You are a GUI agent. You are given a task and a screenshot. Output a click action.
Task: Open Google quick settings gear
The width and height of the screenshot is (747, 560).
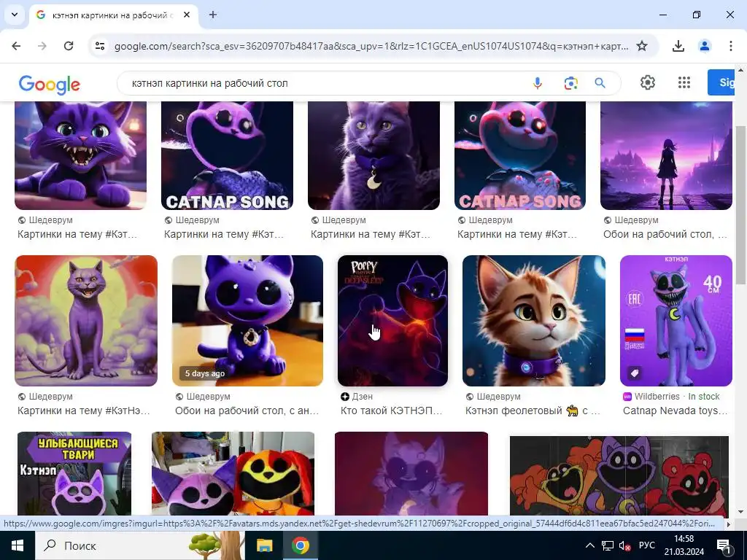point(648,83)
